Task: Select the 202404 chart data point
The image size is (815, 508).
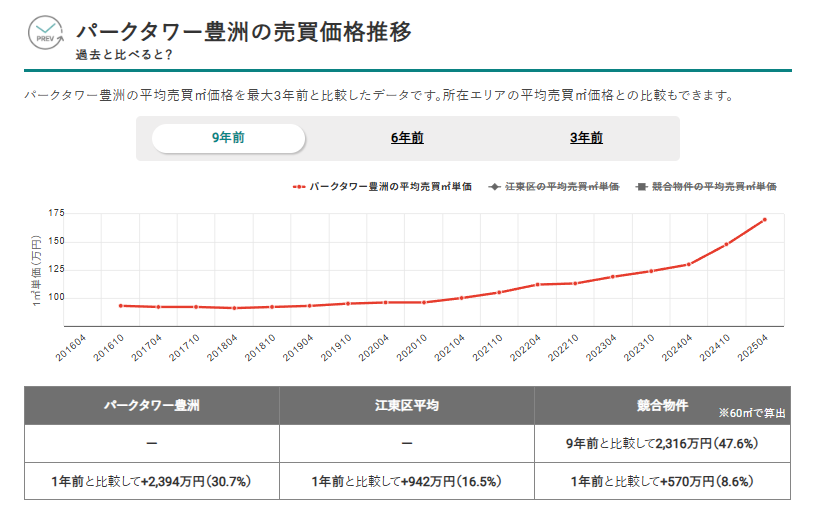Action: coord(689,264)
